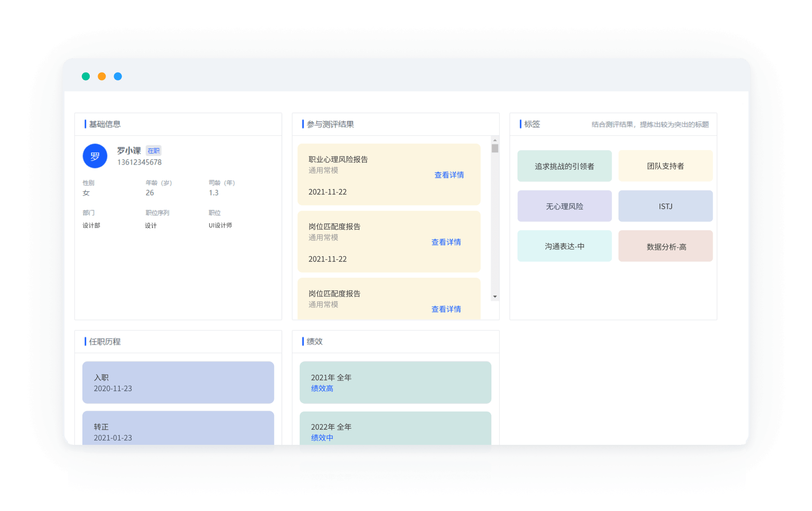Click the age value 26
The width and height of the screenshot is (812, 511).
pos(150,193)
